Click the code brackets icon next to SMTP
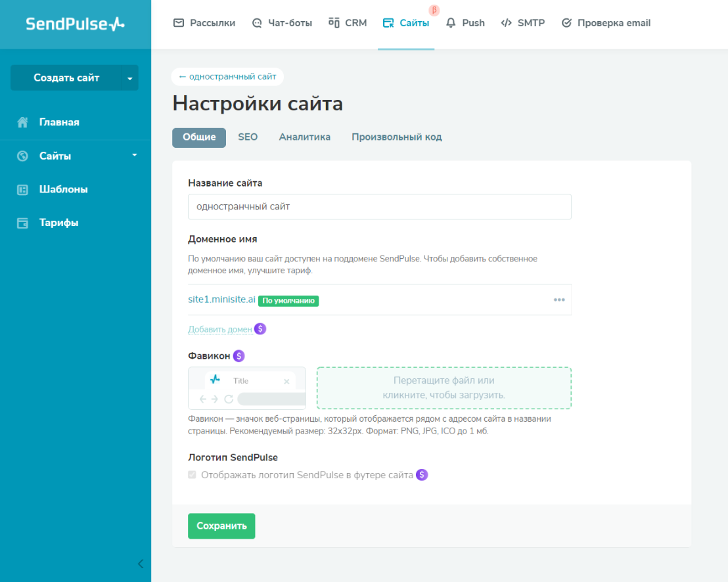The image size is (728, 582). tap(506, 23)
